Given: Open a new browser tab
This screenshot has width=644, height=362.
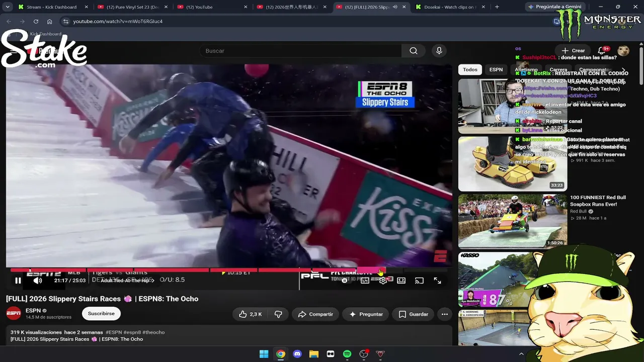Looking at the screenshot, I should click(x=497, y=7).
